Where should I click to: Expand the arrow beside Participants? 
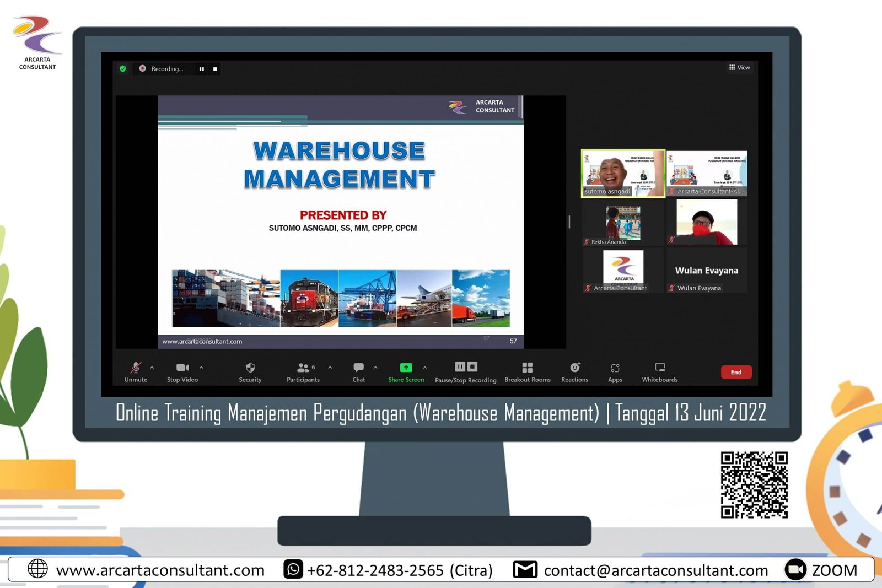pos(330,367)
